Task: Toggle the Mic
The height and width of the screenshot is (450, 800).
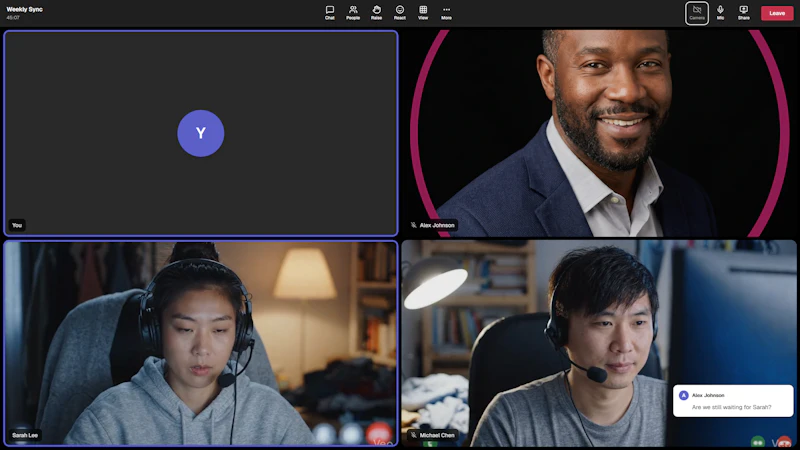Action: tap(720, 13)
